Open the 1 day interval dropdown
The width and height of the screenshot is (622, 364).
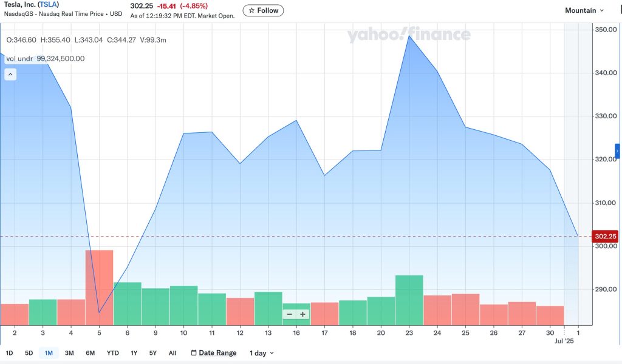coord(261,353)
